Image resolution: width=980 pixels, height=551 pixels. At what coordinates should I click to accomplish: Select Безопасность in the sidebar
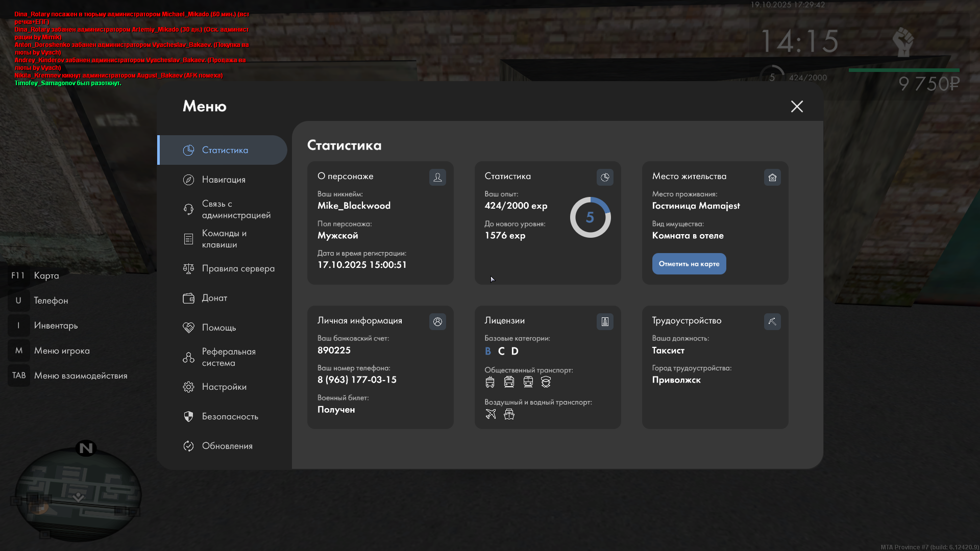229,416
